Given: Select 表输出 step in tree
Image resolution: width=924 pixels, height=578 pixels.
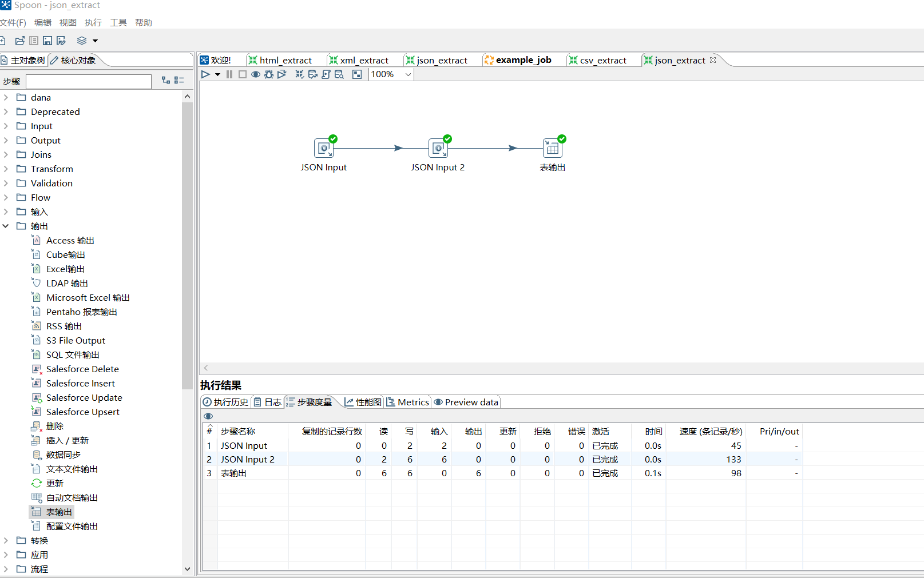Looking at the screenshot, I should [52, 512].
